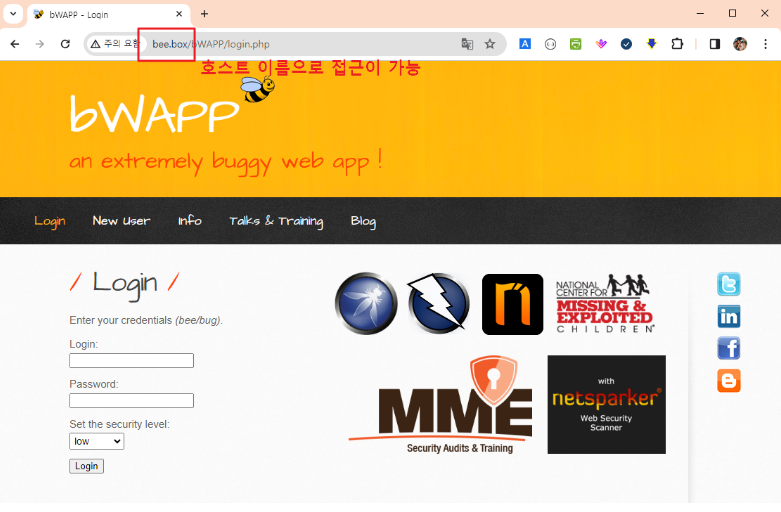This screenshot has height=512, width=781.
Task: Open the blue checkmark extension icon
Action: click(626, 44)
